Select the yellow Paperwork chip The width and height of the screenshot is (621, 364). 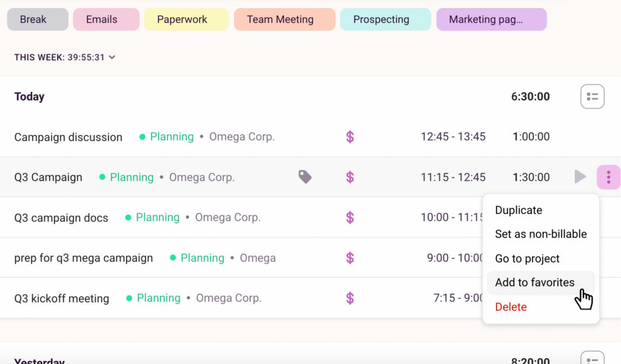tap(182, 19)
